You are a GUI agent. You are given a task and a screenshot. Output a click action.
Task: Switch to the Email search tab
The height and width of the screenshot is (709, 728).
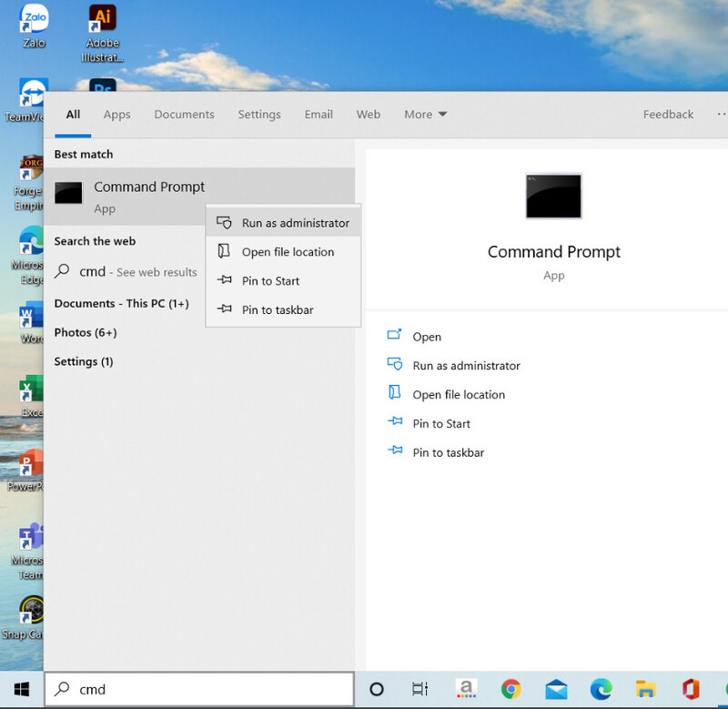[x=318, y=114]
